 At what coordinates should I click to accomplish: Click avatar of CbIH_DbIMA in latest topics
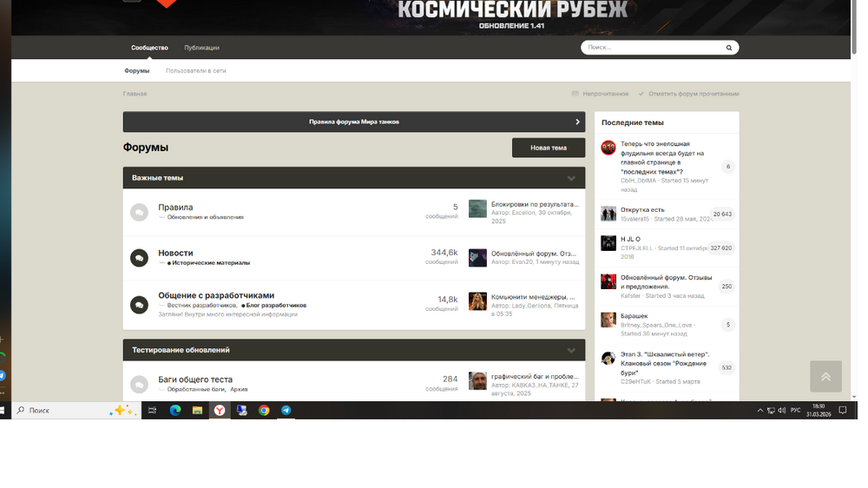(x=608, y=148)
